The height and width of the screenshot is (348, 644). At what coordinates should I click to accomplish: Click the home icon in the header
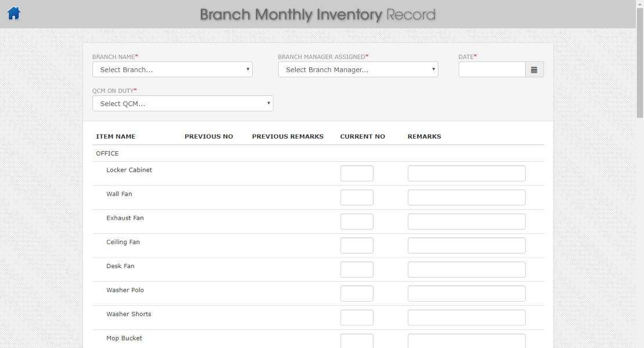click(13, 13)
